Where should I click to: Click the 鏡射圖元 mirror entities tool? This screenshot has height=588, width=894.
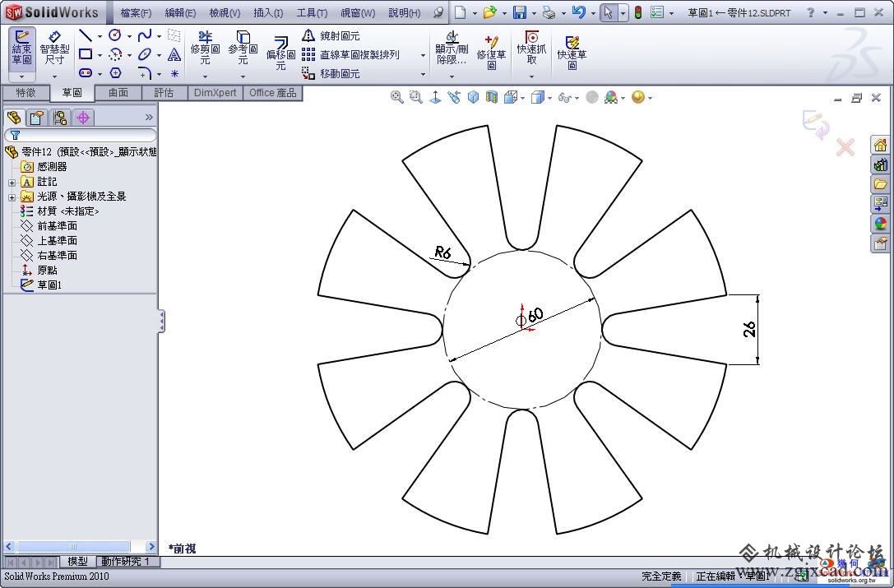(x=331, y=36)
